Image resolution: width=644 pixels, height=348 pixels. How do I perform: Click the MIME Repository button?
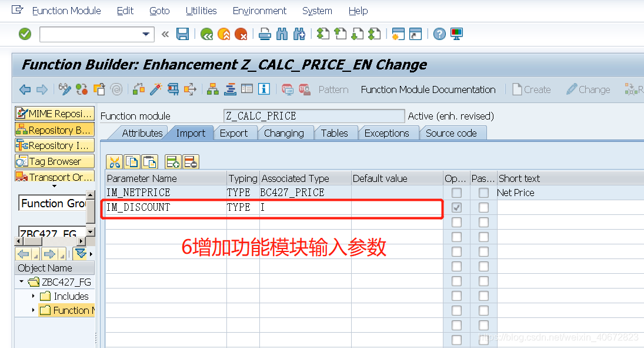[55, 114]
